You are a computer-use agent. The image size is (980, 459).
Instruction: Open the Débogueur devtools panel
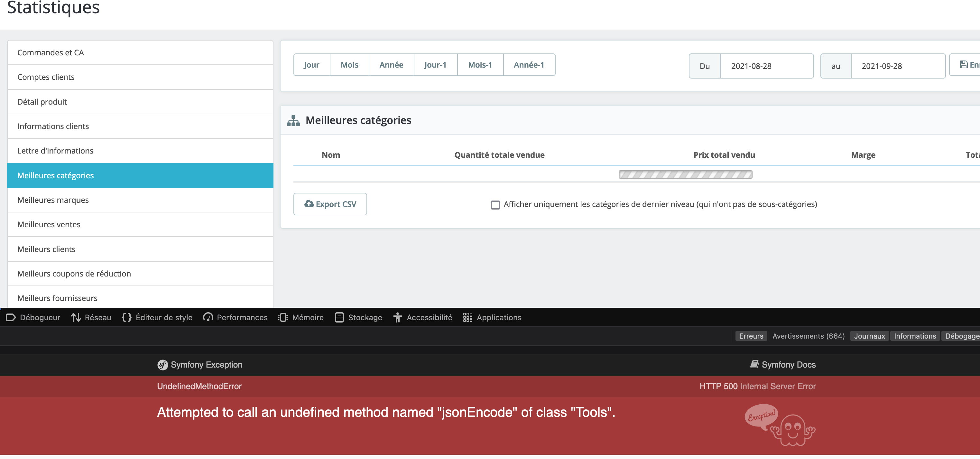(33, 317)
